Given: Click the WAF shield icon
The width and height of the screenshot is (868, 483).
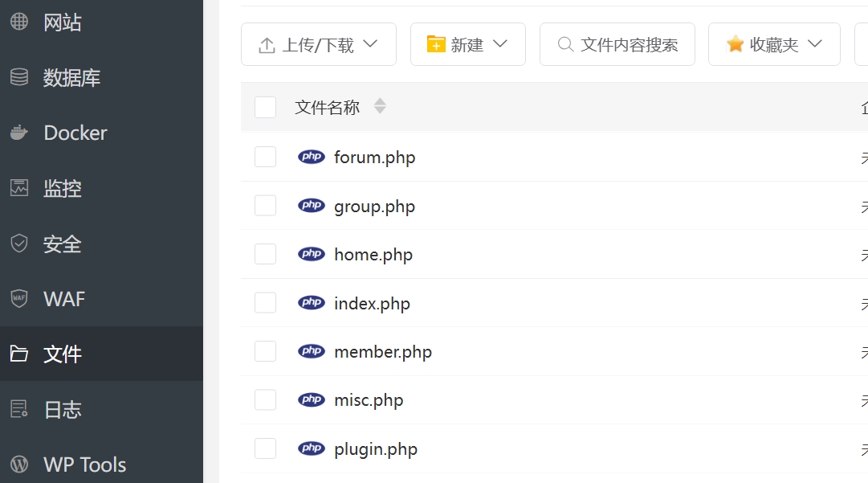Looking at the screenshot, I should pos(19,299).
